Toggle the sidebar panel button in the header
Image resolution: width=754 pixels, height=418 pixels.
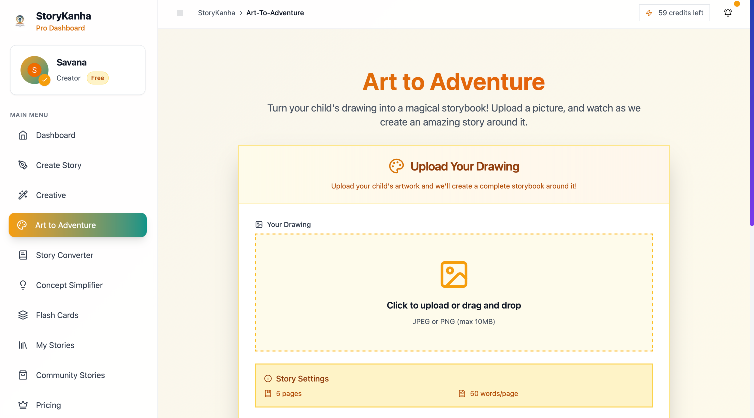point(180,13)
